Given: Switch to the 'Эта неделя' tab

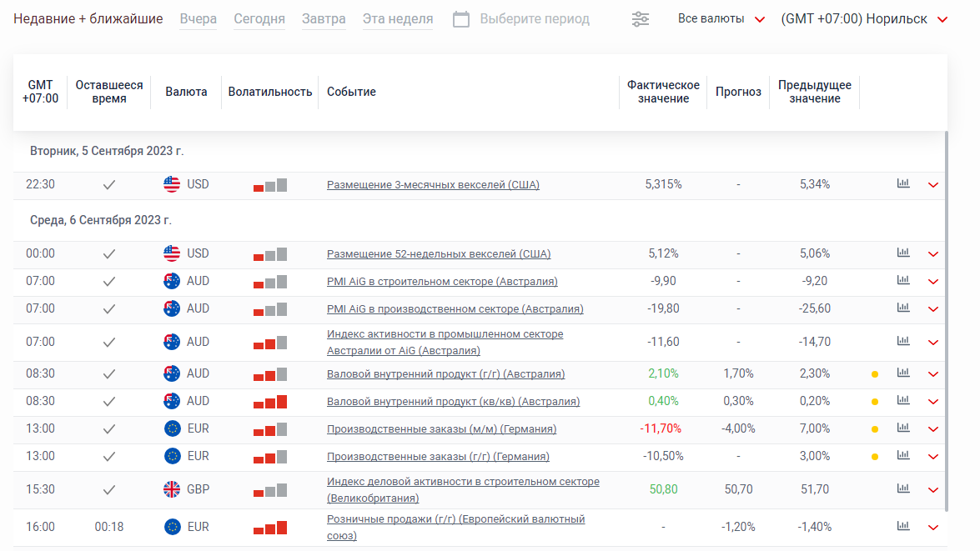Looking at the screenshot, I should pos(398,18).
